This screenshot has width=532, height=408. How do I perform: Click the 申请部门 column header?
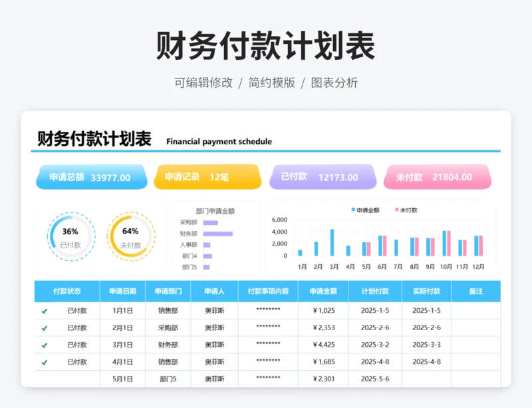pos(168,291)
